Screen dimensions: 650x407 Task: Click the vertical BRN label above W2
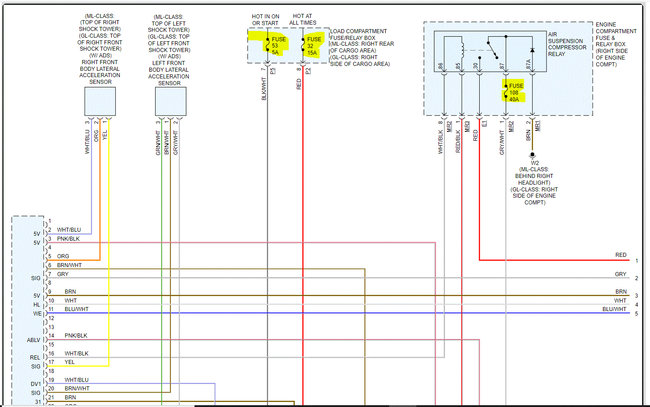coord(528,136)
